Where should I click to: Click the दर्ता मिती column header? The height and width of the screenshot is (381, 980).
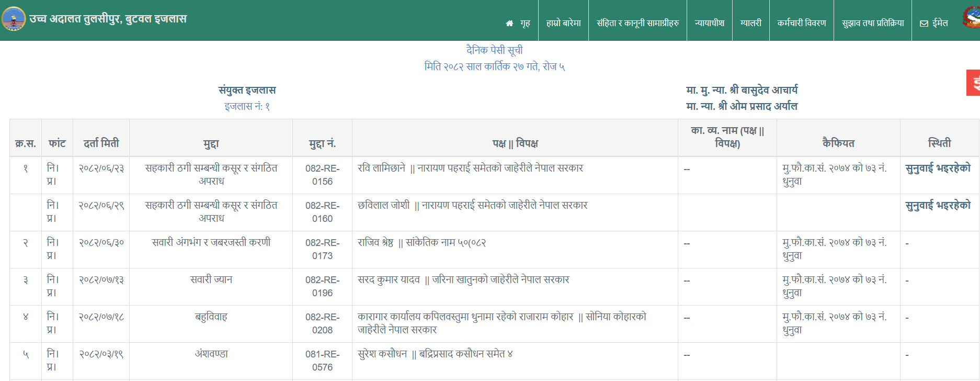click(x=101, y=143)
